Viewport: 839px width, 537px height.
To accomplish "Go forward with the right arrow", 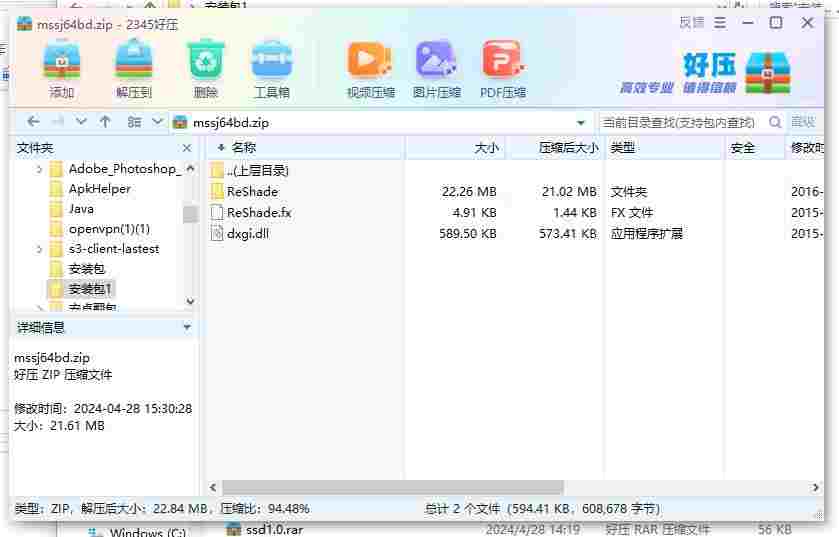I will [x=58, y=122].
